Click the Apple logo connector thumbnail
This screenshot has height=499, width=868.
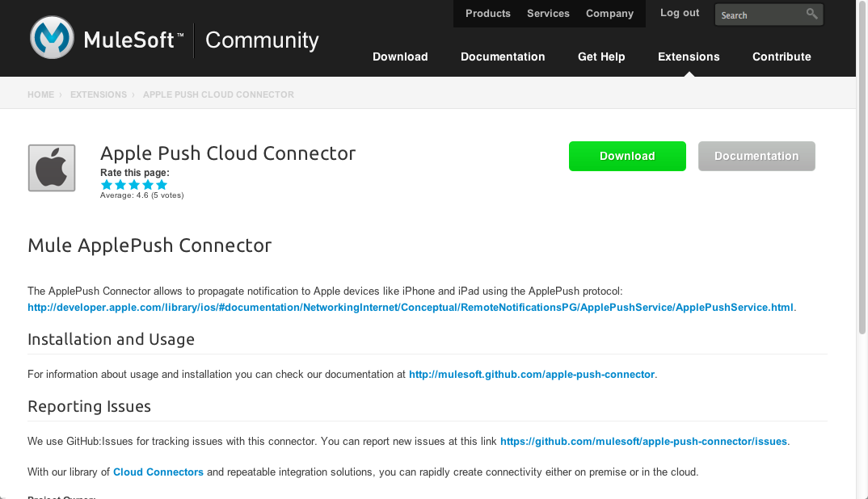point(52,168)
